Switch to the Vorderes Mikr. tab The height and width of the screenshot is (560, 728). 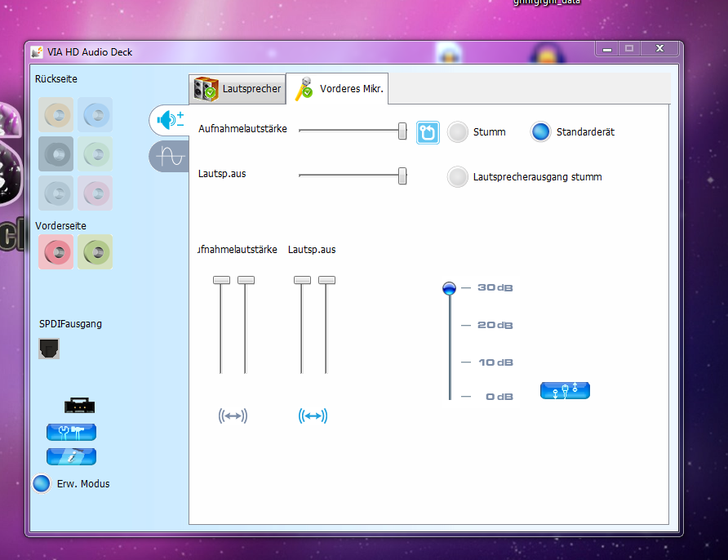tap(338, 89)
